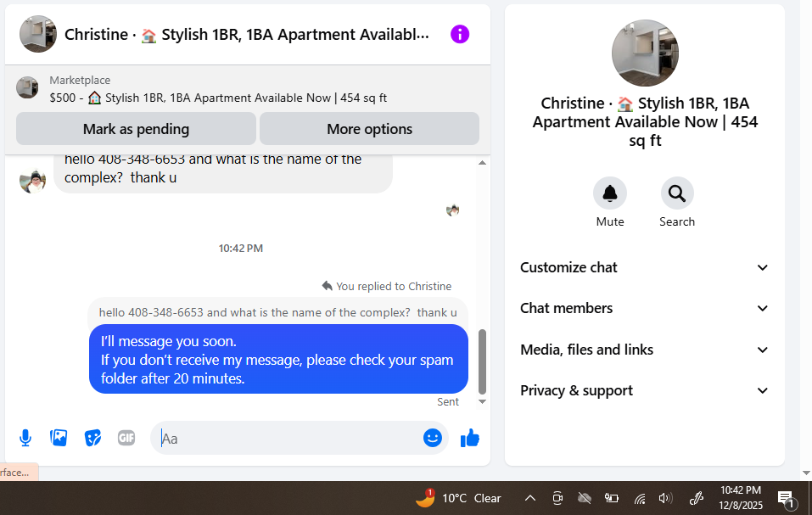Open conversation information purple icon
Viewport: 812px width, 515px height.
459,35
